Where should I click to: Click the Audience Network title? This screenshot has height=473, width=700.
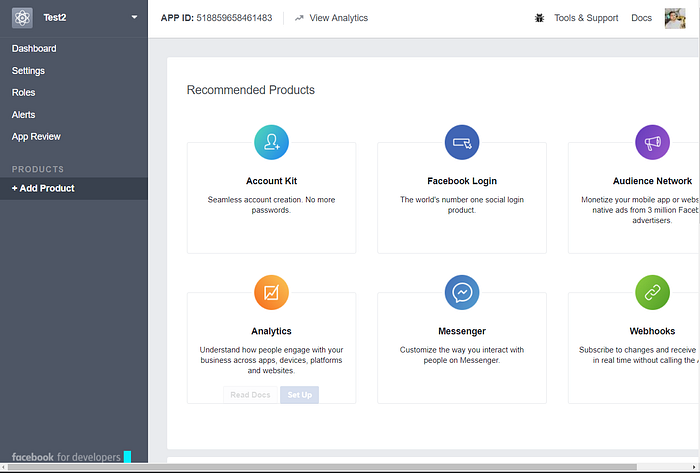pos(652,181)
